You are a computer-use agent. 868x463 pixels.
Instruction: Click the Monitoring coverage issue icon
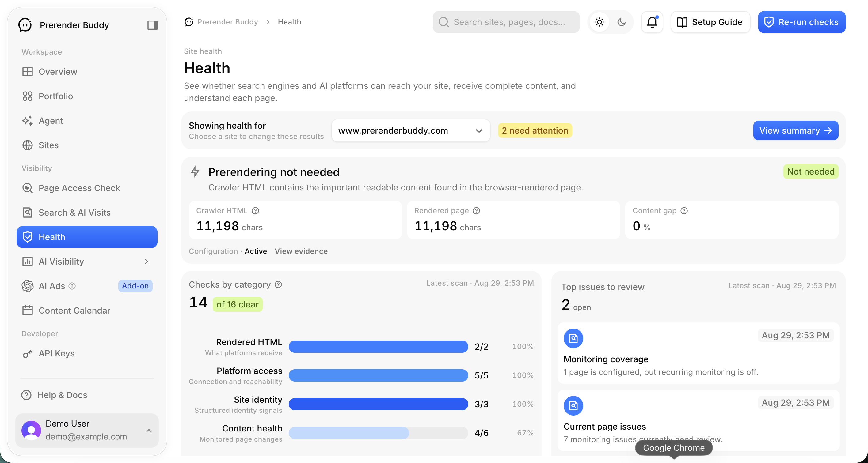pos(573,338)
